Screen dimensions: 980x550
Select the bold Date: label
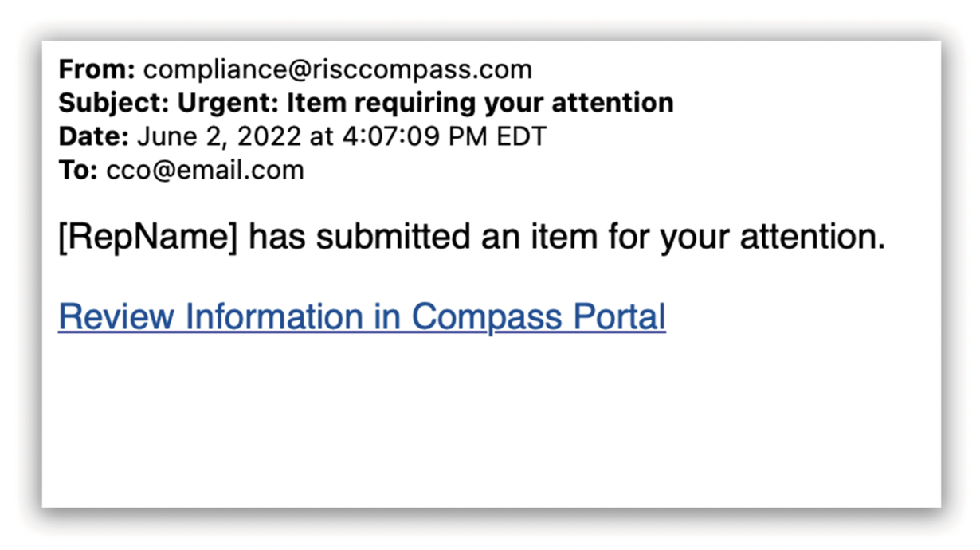coord(93,136)
